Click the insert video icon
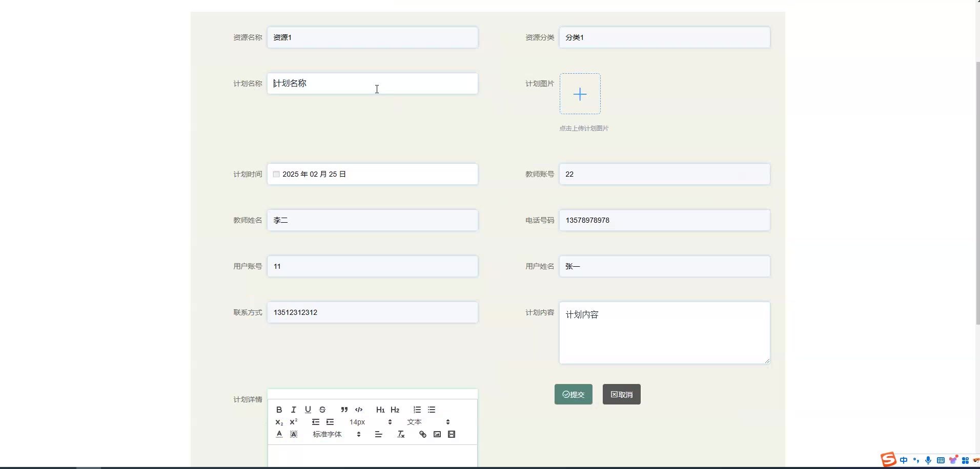This screenshot has width=980, height=469. [x=451, y=434]
